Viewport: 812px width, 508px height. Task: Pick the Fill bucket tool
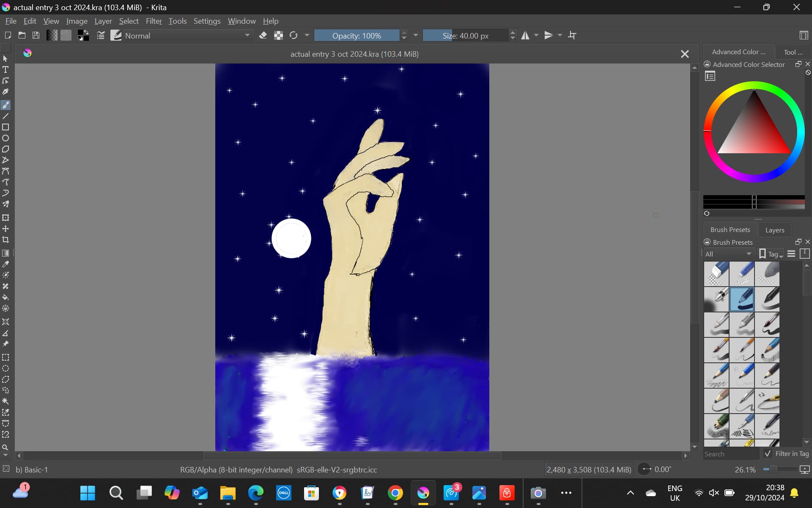click(5, 297)
